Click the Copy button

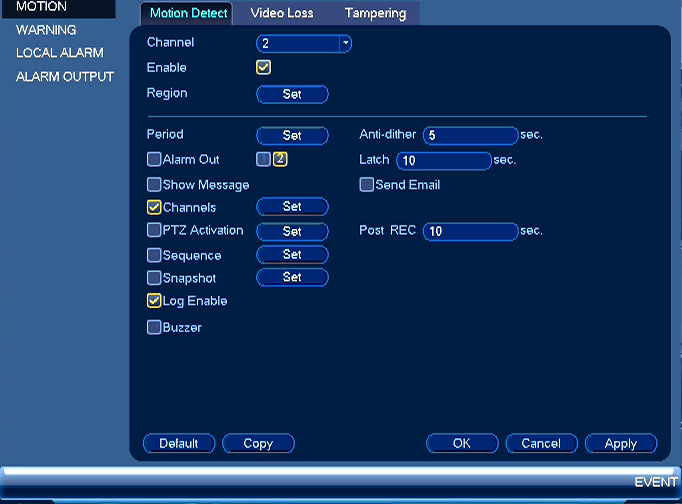coord(258,444)
